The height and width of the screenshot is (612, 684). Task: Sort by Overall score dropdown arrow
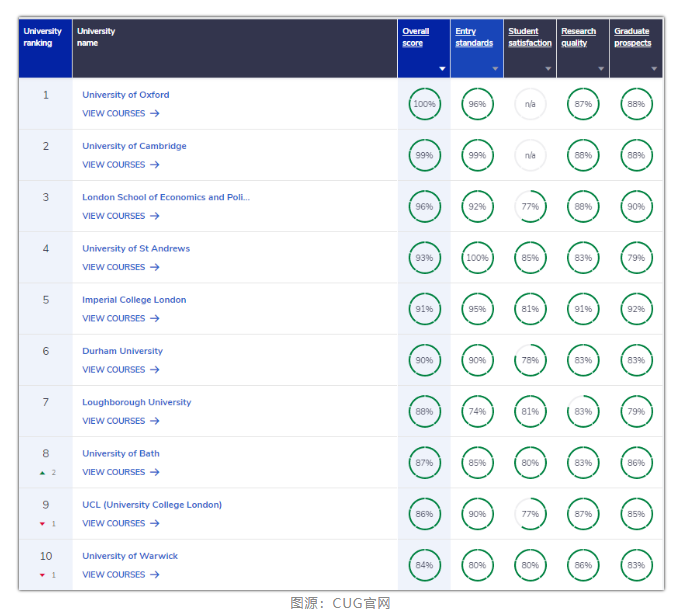[442, 68]
